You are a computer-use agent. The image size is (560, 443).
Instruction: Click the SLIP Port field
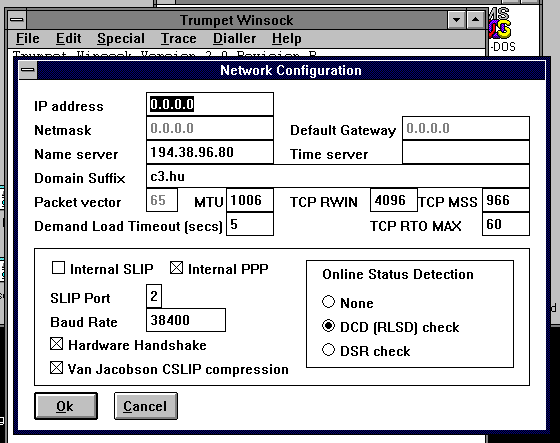(x=154, y=296)
